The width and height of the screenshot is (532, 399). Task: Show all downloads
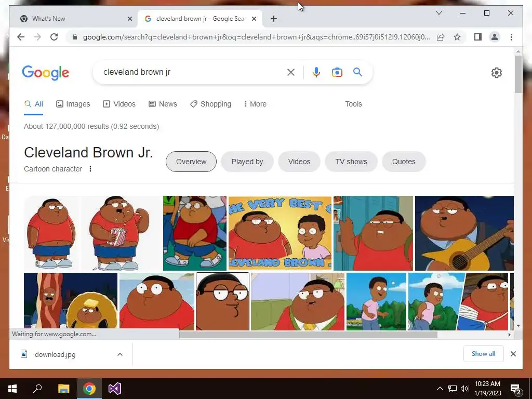tap(483, 354)
